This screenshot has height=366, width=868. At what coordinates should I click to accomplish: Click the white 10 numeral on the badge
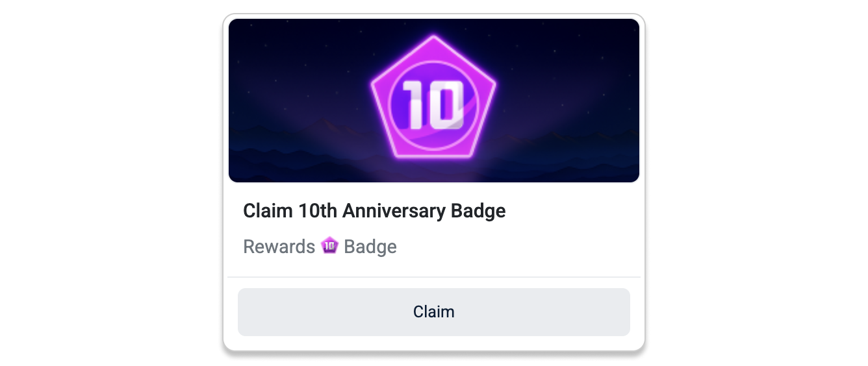point(433,104)
